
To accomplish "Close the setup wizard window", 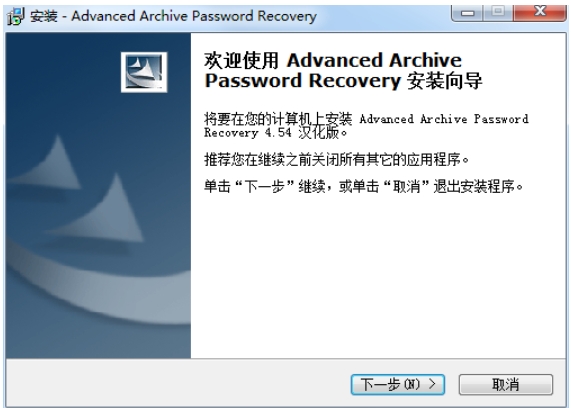I will (540, 13).
